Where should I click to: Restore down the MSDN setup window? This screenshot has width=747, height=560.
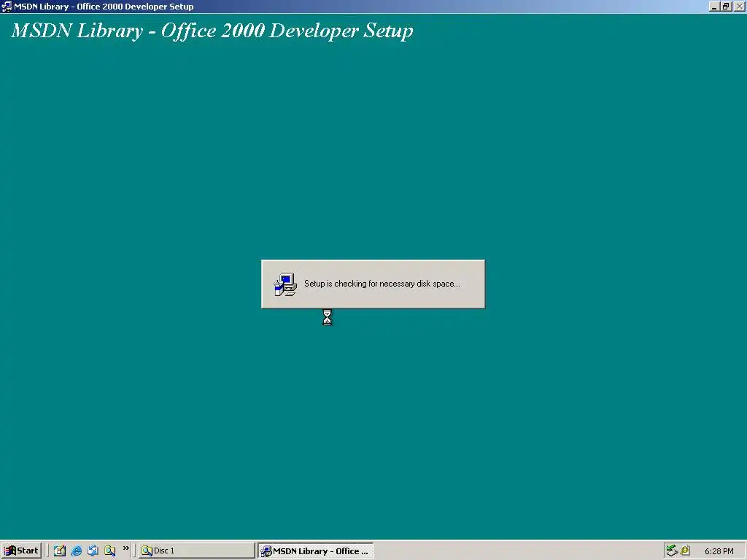(x=726, y=7)
